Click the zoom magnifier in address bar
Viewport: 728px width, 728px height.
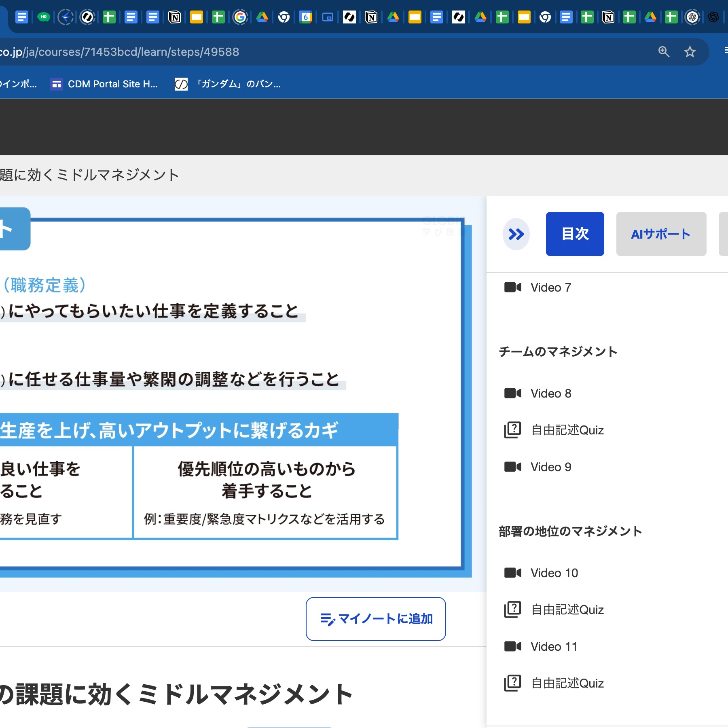(664, 52)
